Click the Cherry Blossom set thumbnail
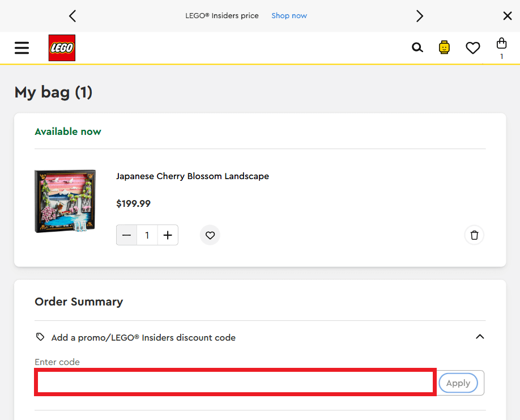The height and width of the screenshot is (420, 520). [65, 201]
